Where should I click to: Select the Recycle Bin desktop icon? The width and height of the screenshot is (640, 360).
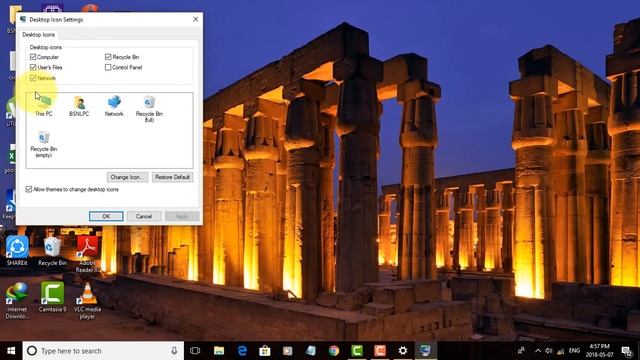[x=52, y=251]
